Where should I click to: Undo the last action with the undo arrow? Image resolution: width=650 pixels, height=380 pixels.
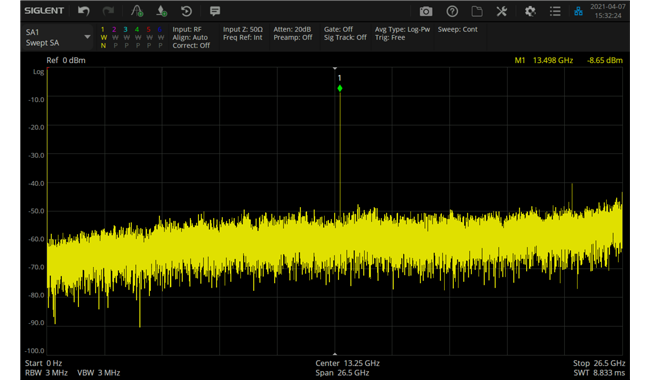[84, 11]
